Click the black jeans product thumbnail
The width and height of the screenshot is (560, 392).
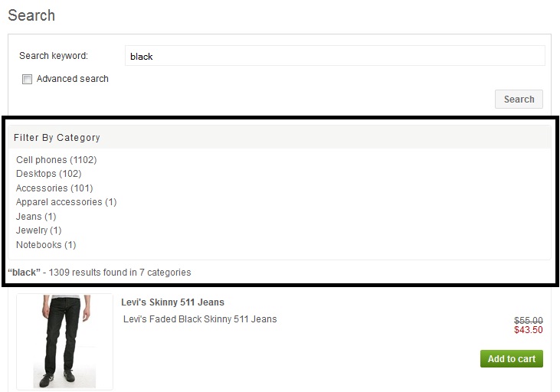click(x=64, y=341)
